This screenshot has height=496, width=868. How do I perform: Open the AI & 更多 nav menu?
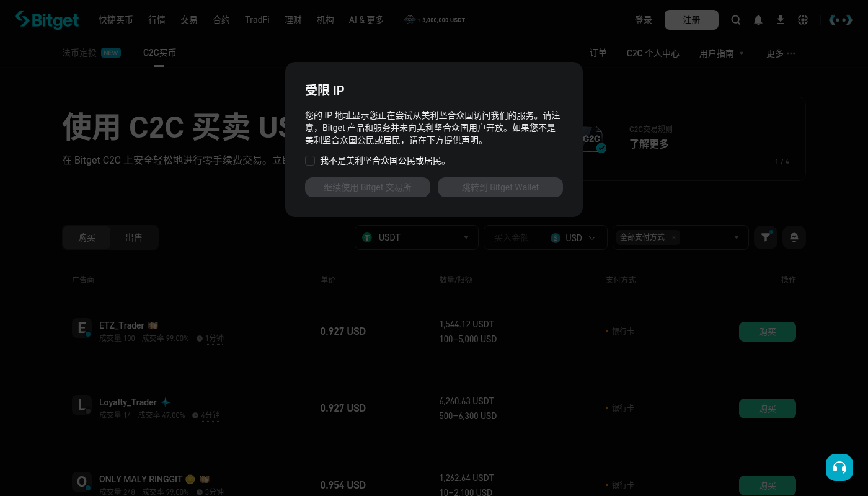(366, 20)
